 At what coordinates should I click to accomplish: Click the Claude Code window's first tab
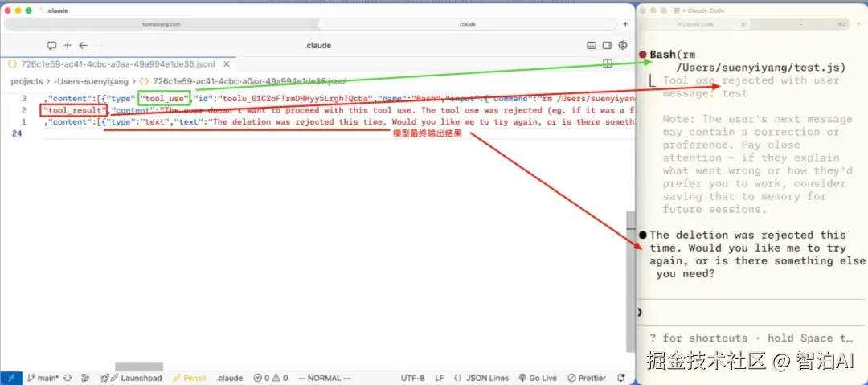pyautogui.click(x=695, y=24)
